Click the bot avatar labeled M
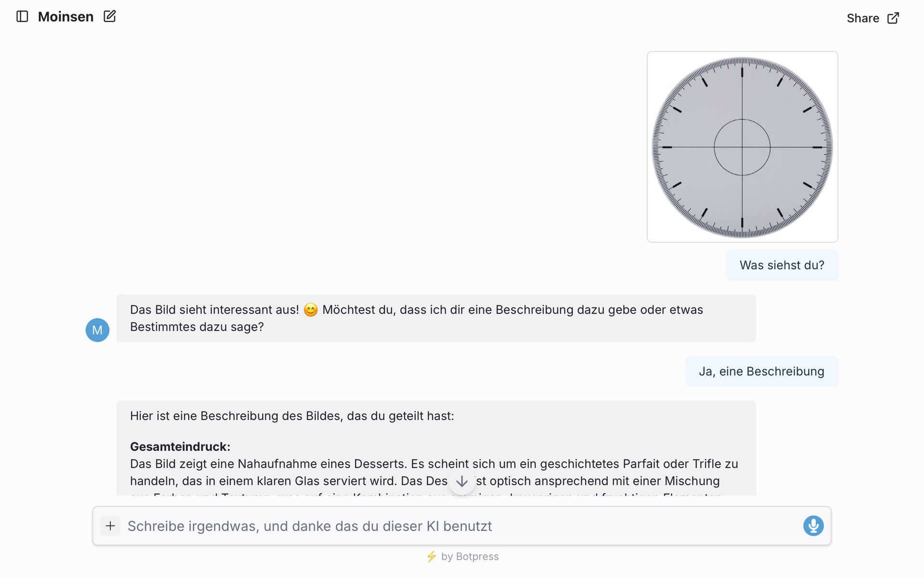 97,330
